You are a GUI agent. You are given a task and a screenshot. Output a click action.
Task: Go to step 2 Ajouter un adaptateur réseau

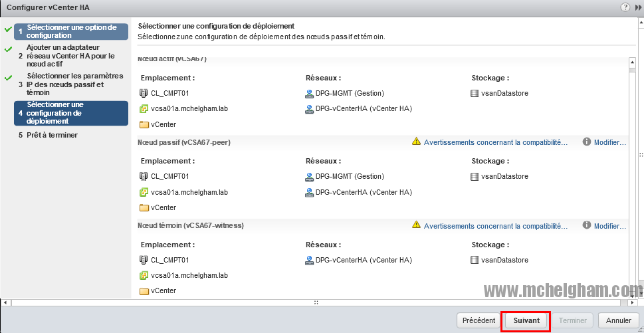click(71, 56)
